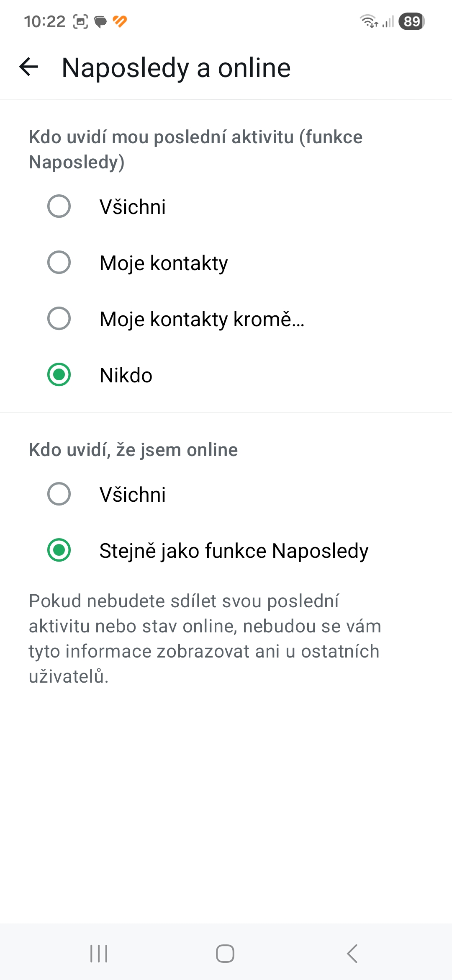The image size is (452, 980).
Task: Open recent apps with navigation button
Action: point(99,954)
